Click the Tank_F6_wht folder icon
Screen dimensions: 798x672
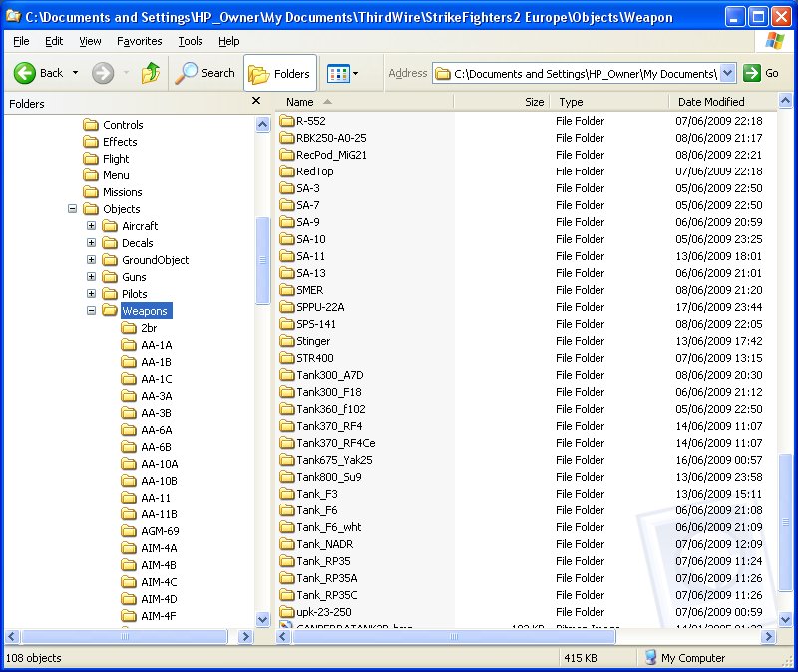click(287, 527)
